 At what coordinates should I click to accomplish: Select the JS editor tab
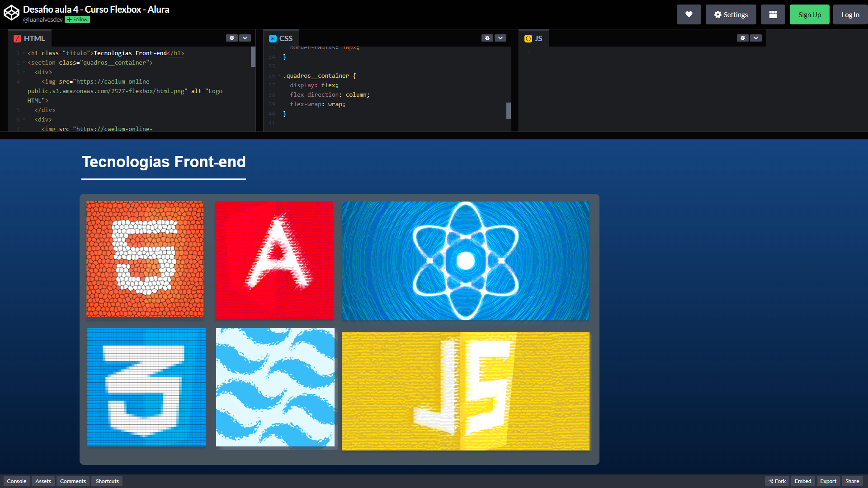coord(533,38)
